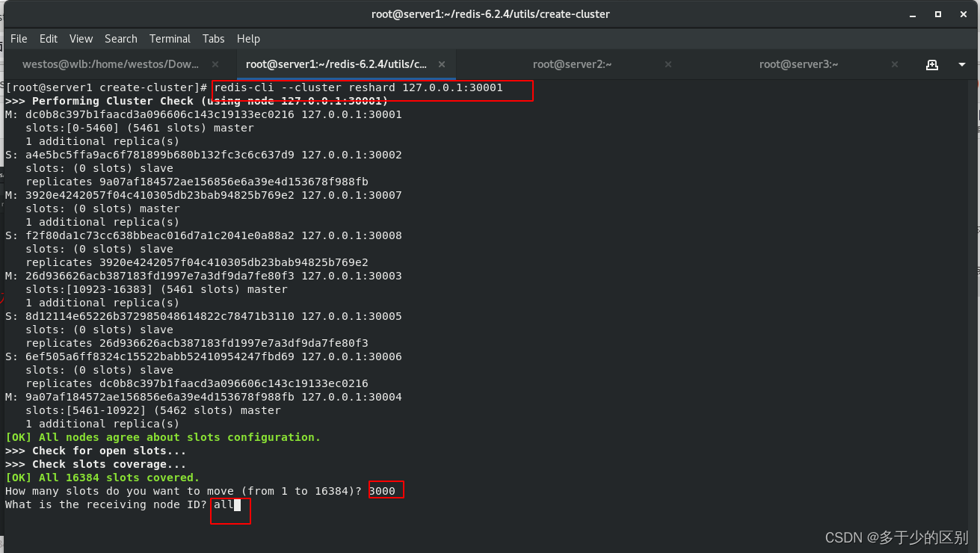The height and width of the screenshot is (553, 980).
Task: Click the new tab icon
Action: [x=932, y=65]
